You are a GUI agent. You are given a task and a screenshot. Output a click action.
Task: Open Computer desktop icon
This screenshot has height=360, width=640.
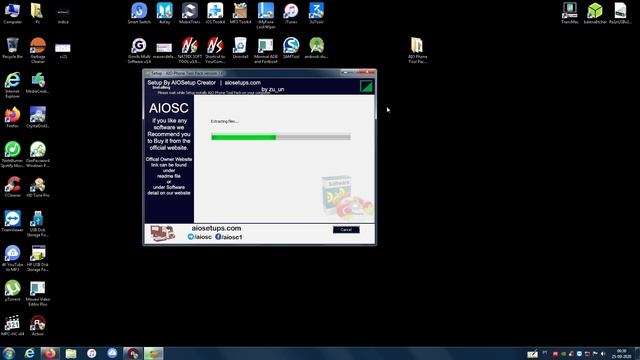[x=12, y=13]
